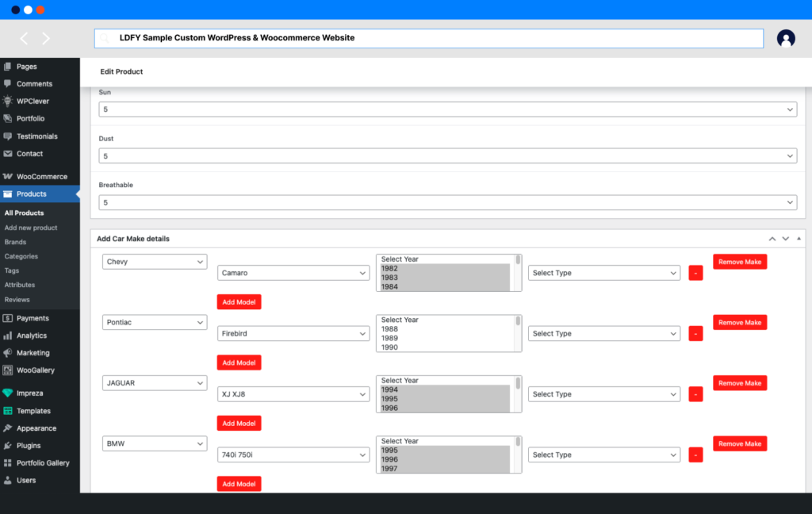Remove the Camaro model row with minus button
Screen dimensions: 812x514
695,273
